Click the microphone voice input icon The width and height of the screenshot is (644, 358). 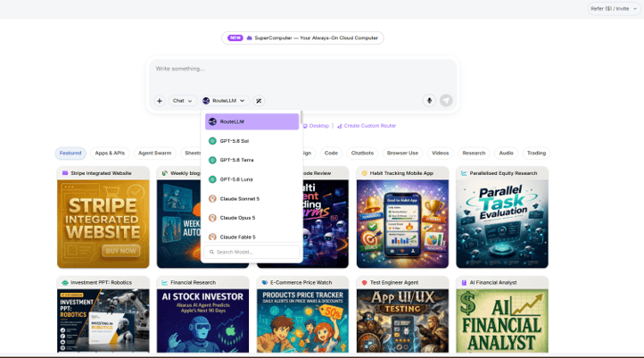point(429,100)
